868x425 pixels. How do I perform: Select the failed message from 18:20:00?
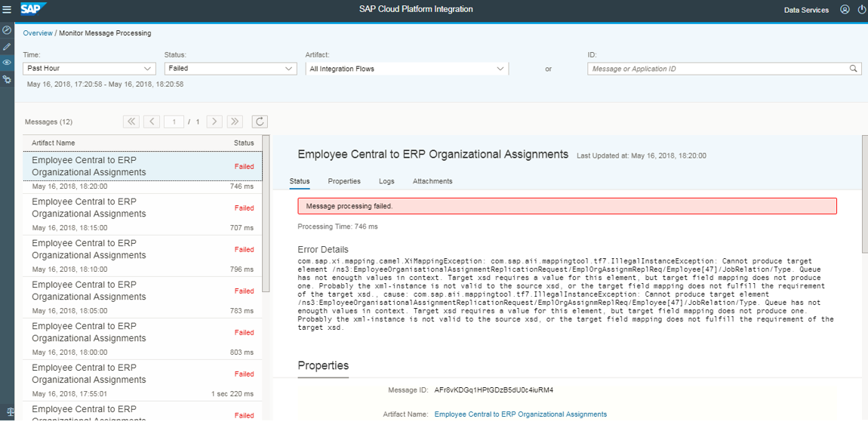coord(142,171)
